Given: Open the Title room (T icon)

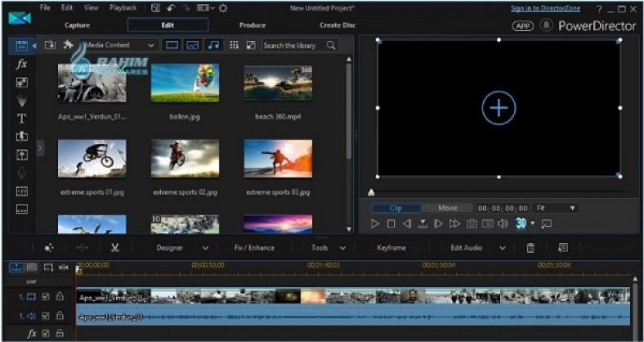Looking at the screenshot, I should (x=22, y=118).
